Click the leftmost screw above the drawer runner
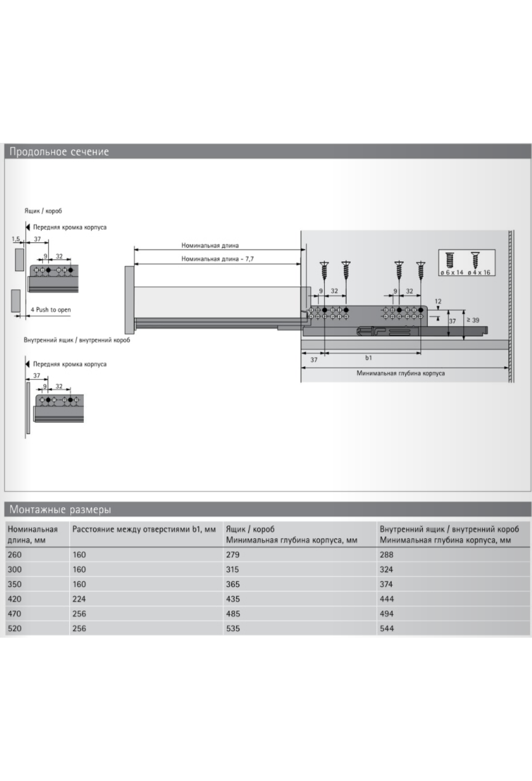The width and height of the screenshot is (532, 781). (325, 271)
